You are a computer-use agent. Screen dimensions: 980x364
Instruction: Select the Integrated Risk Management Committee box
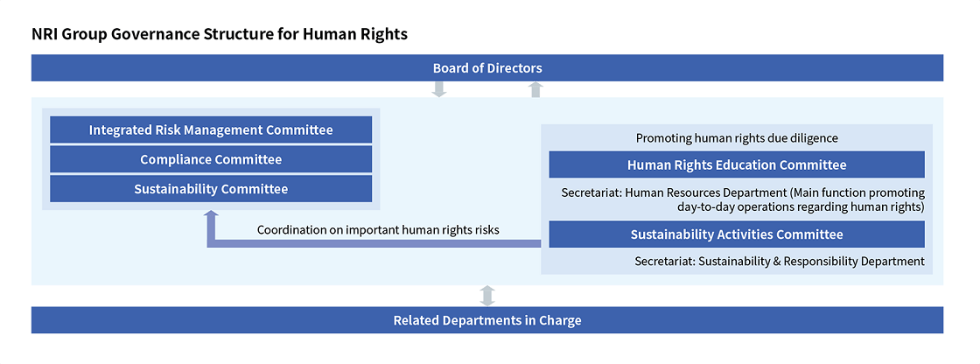coord(211,130)
